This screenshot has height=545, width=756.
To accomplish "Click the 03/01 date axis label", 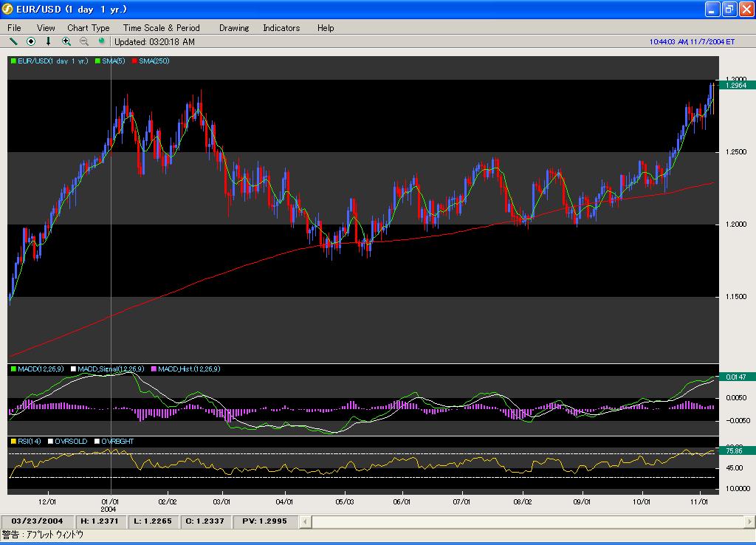I will point(221,501).
